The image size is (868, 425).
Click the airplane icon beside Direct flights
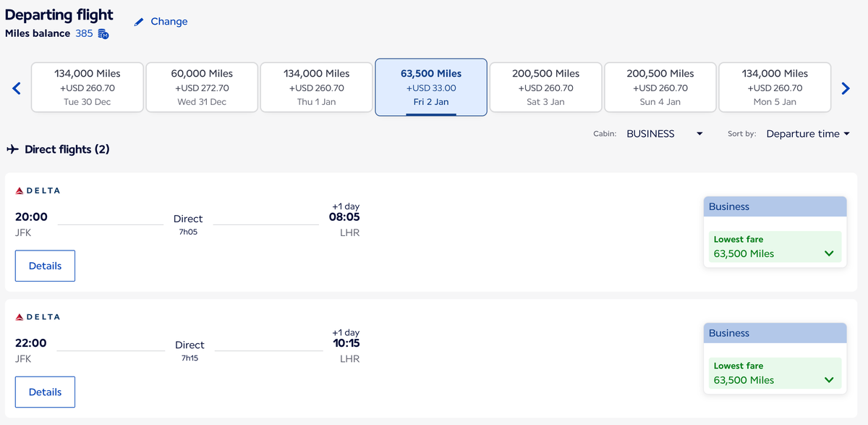pos(12,149)
